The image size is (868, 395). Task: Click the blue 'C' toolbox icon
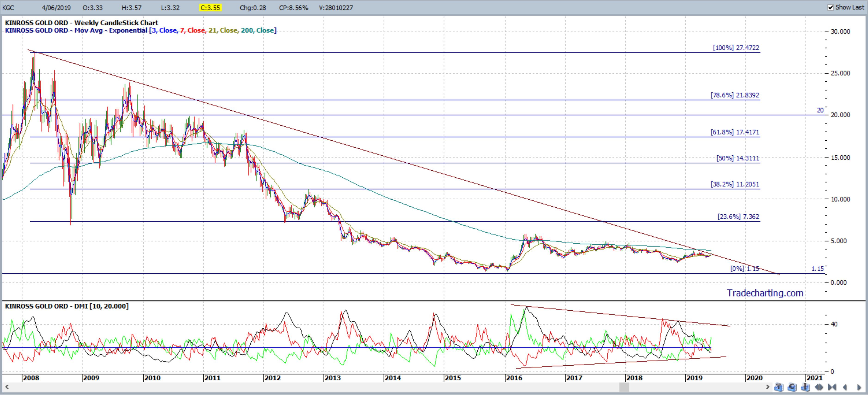(x=792, y=387)
